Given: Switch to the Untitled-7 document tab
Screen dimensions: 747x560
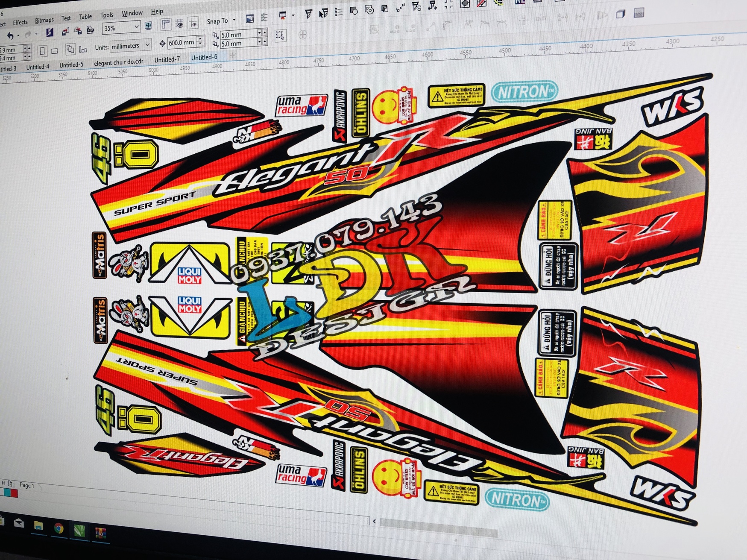Looking at the screenshot, I should [167, 59].
